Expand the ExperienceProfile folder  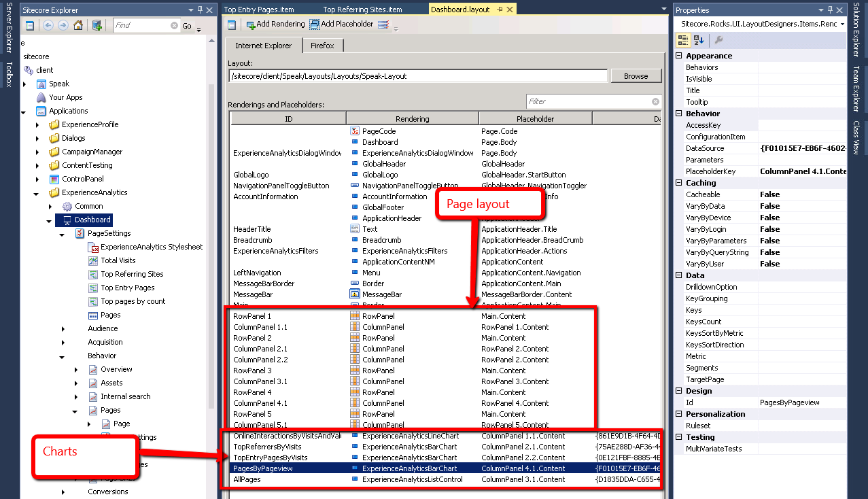[37, 125]
